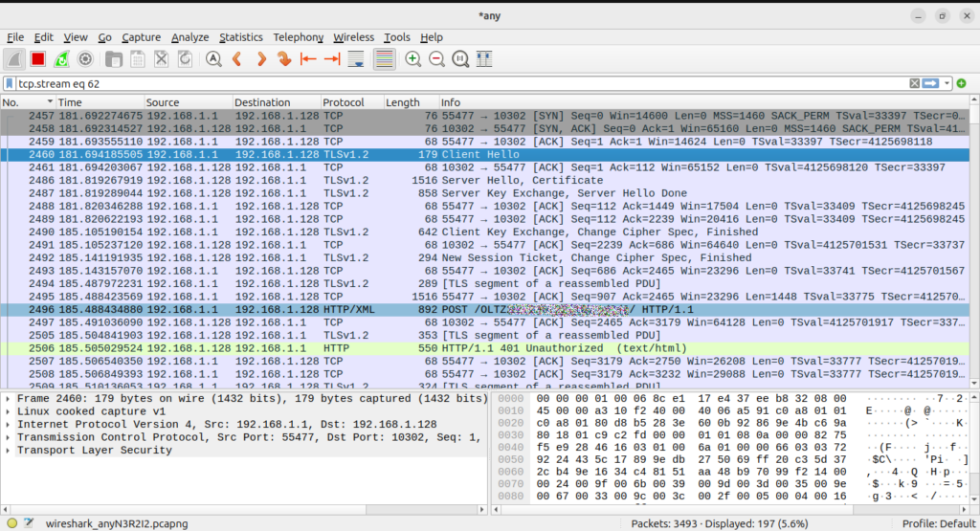Image resolution: width=980 pixels, height=531 pixels.
Task: Add a display filter button with the plus icon
Action: pyautogui.click(x=961, y=83)
